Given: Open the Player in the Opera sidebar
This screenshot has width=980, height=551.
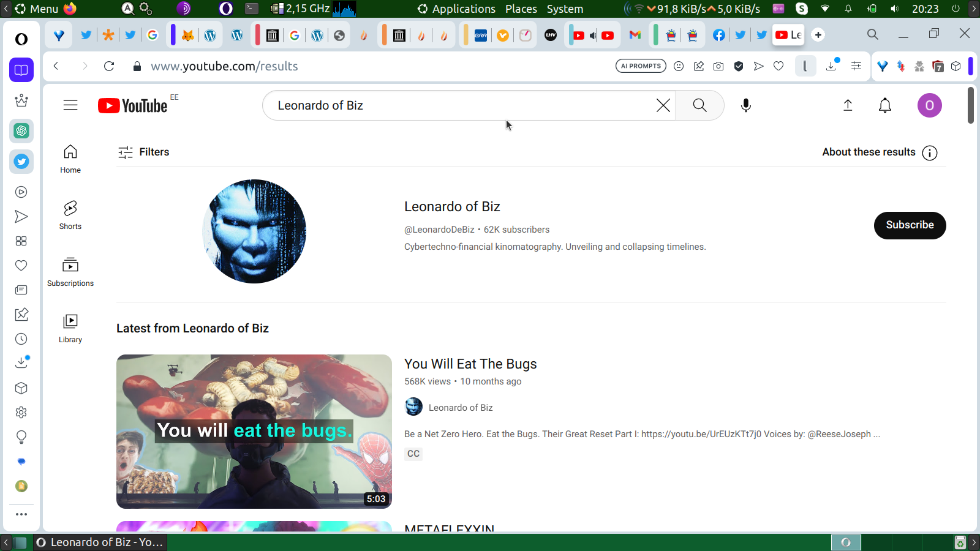Looking at the screenshot, I should [21, 192].
